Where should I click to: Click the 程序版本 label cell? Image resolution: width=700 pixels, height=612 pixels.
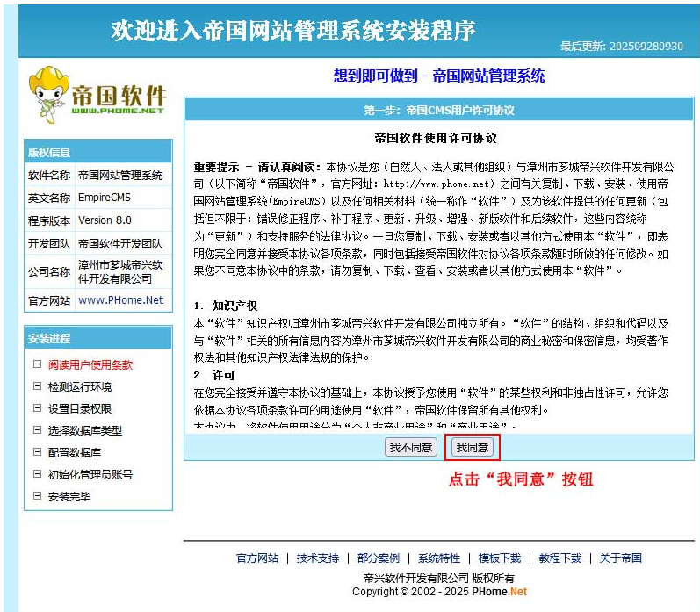(49, 220)
